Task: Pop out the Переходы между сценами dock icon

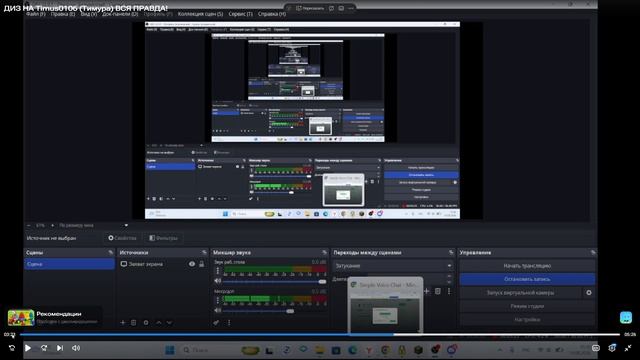Action: coord(451,253)
